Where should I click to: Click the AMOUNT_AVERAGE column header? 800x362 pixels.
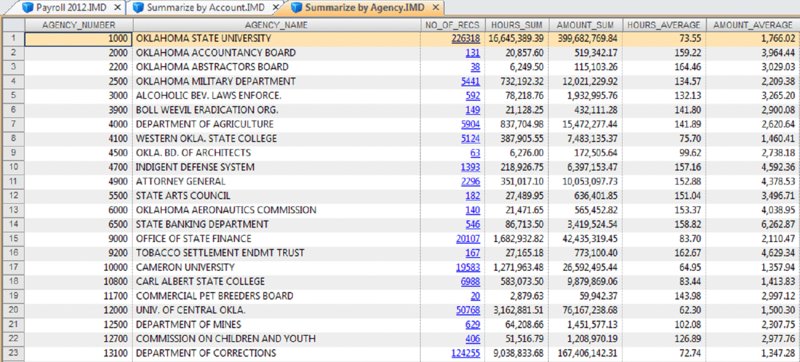pos(753,25)
